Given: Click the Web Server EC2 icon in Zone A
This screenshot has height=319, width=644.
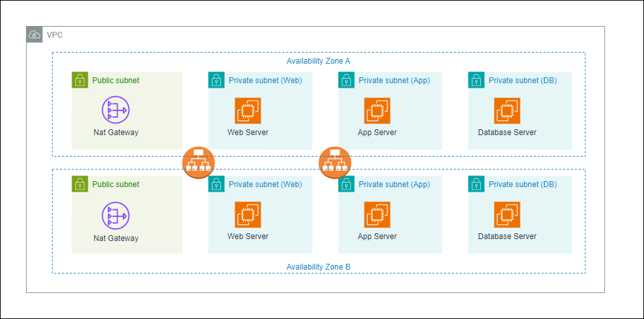Looking at the screenshot, I should pos(248,110).
